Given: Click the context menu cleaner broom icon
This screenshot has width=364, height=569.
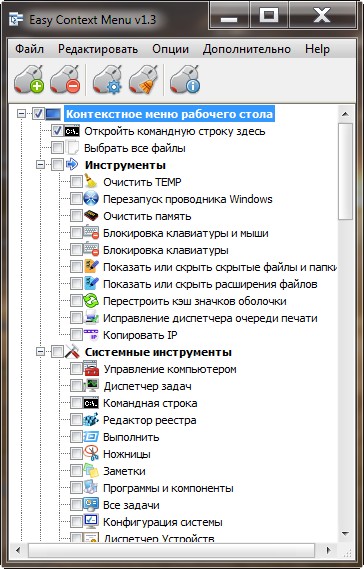Looking at the screenshot, I should pos(143,79).
